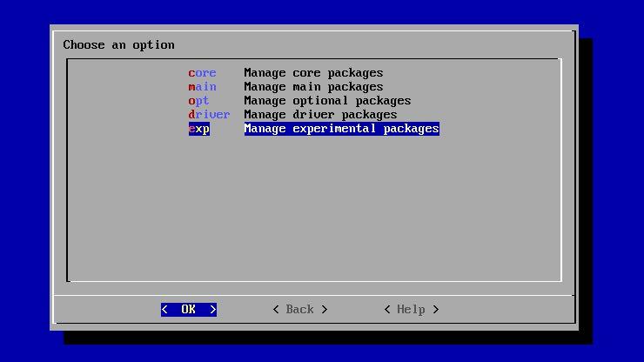
Task: Open the Help button
Action: (x=411, y=310)
